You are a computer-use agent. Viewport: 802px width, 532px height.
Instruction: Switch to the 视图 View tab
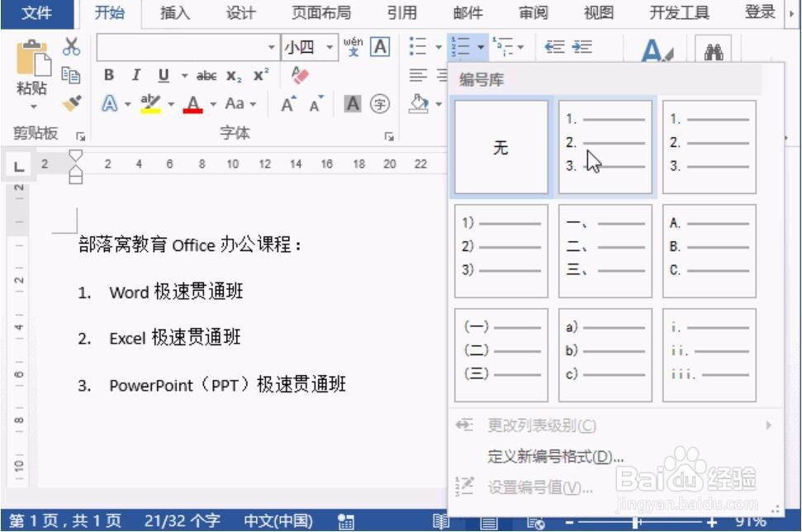pos(599,12)
